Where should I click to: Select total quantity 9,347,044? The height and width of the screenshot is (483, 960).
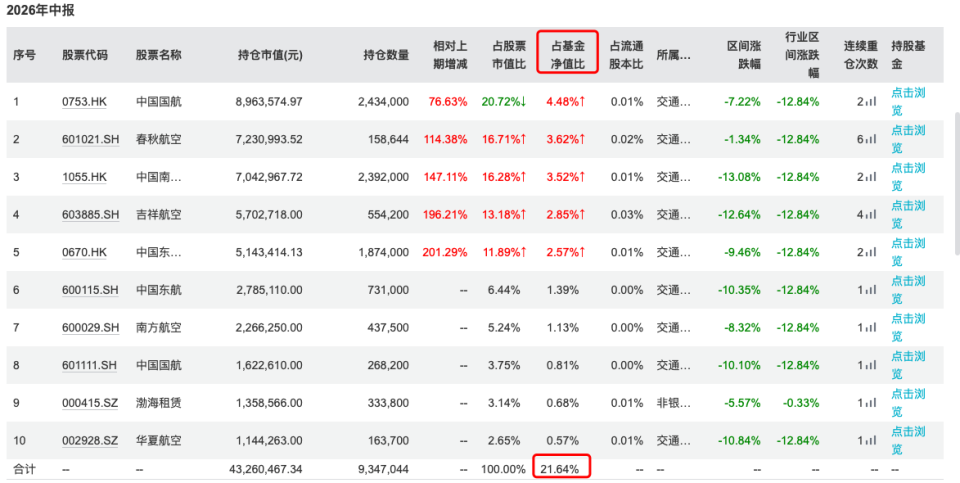pos(383,470)
